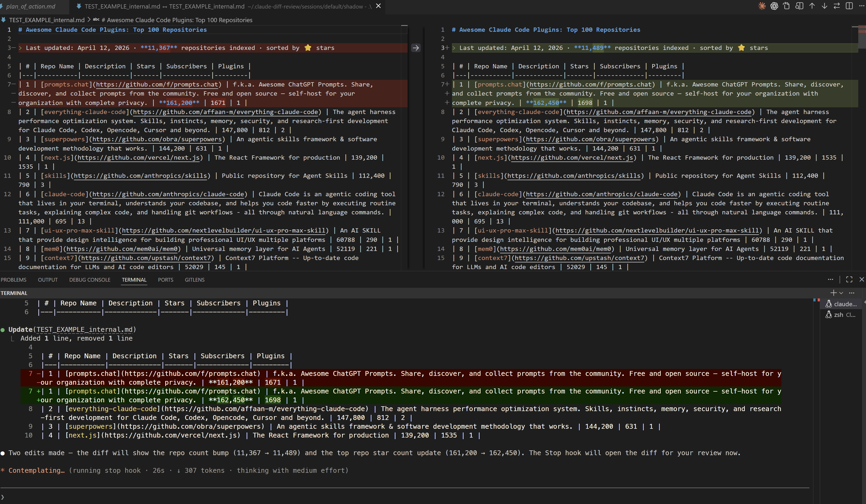Select the claude terminal instance
Screen dimensions: 866x504
pyautogui.click(x=841, y=304)
